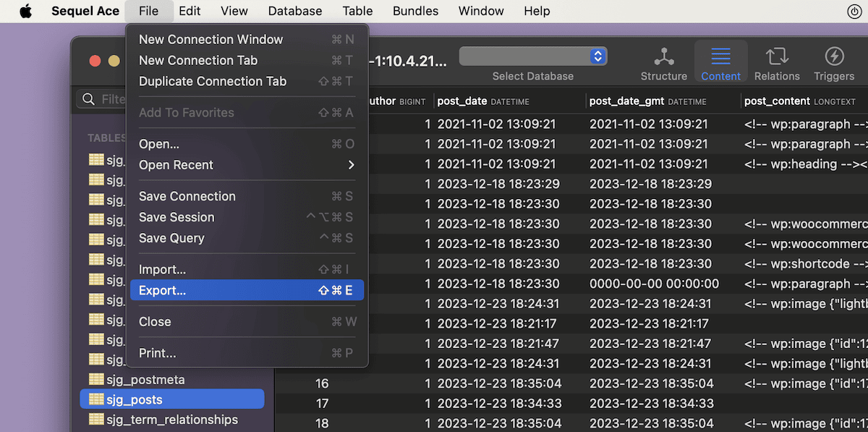Open the Select Database dropdown
868x432 pixels.
click(533, 56)
